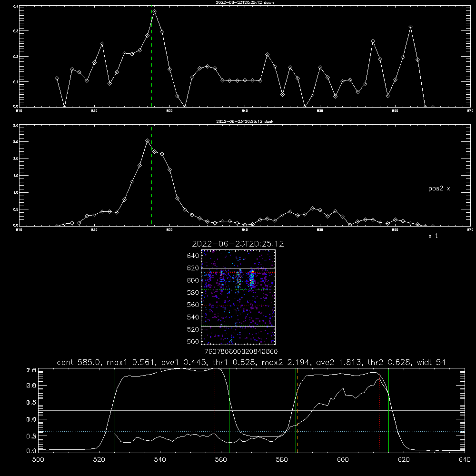Click the 'max1 0.561' value

tap(130, 362)
